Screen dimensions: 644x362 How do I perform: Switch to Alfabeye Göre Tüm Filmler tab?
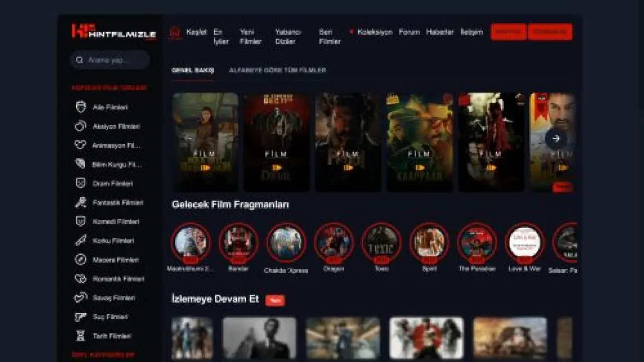pyautogui.click(x=277, y=70)
